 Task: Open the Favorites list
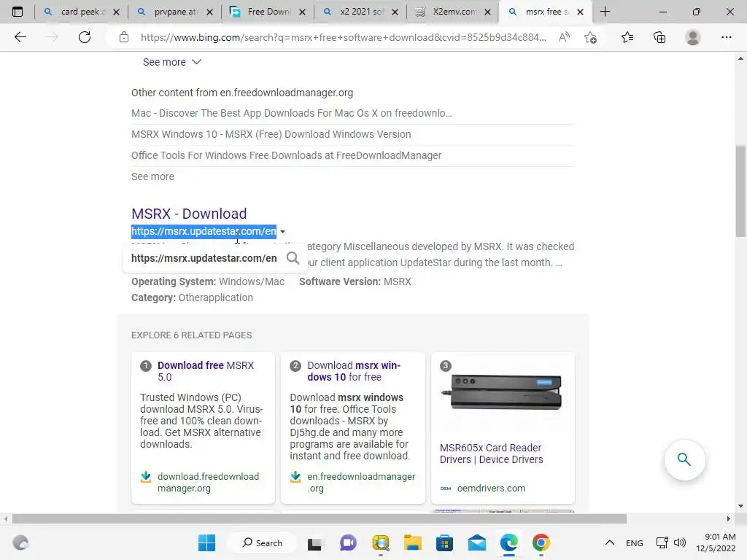click(x=627, y=37)
